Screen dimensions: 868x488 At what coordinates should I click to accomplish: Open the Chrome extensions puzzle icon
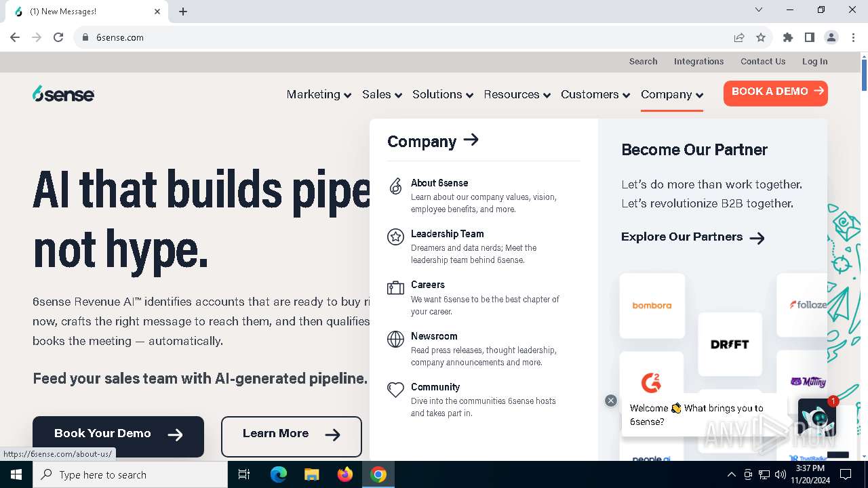click(788, 37)
